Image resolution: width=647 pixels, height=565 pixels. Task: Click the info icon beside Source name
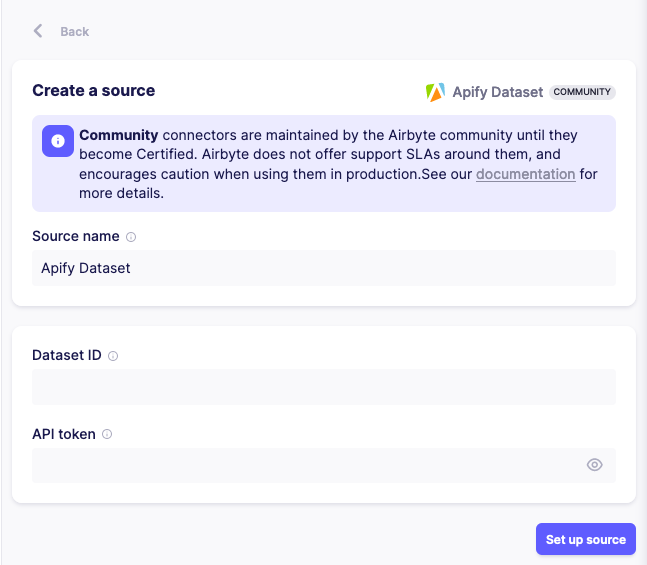coord(131,237)
